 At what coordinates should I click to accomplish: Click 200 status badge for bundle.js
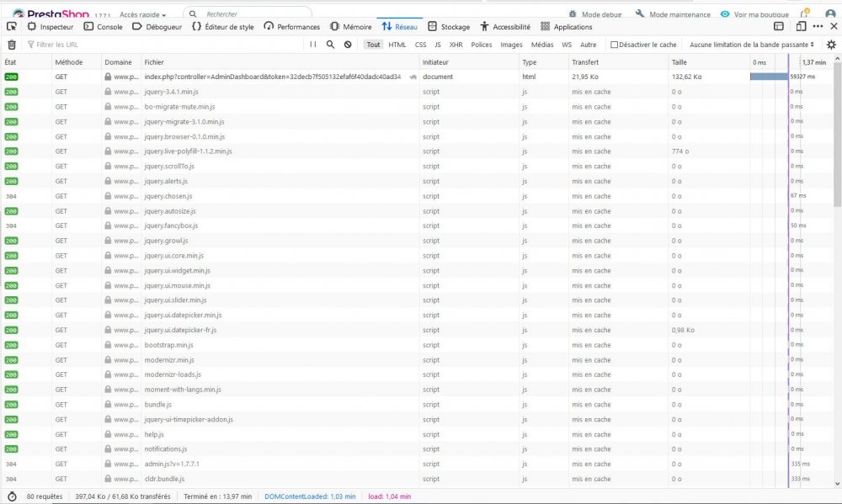point(11,405)
